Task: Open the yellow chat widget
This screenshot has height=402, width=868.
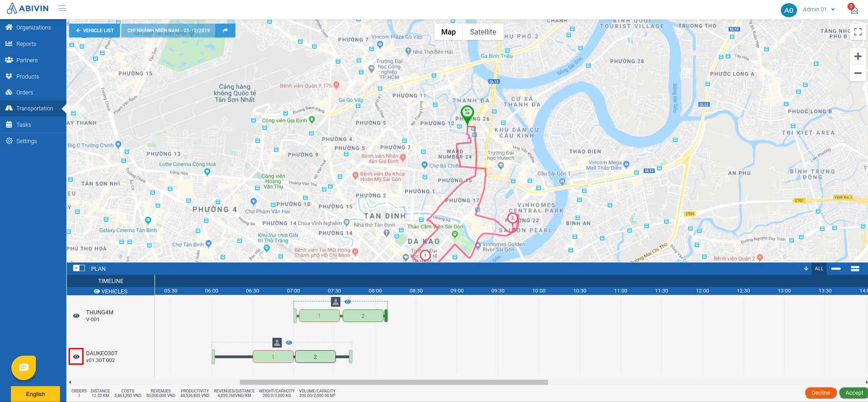Action: (x=24, y=367)
